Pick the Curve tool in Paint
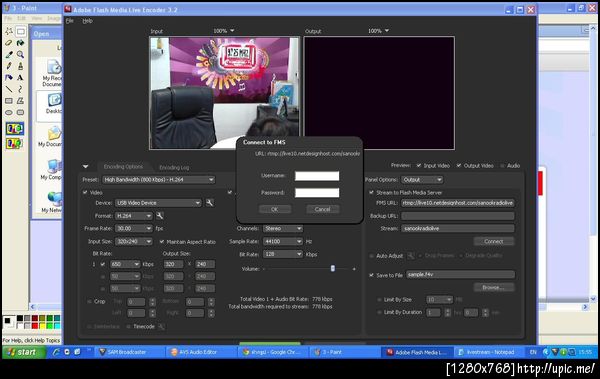Viewport: 600px width, 379px height. pyautogui.click(x=20, y=89)
